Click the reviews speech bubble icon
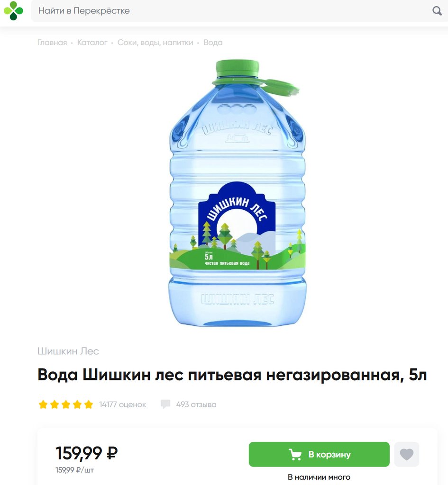 point(165,404)
